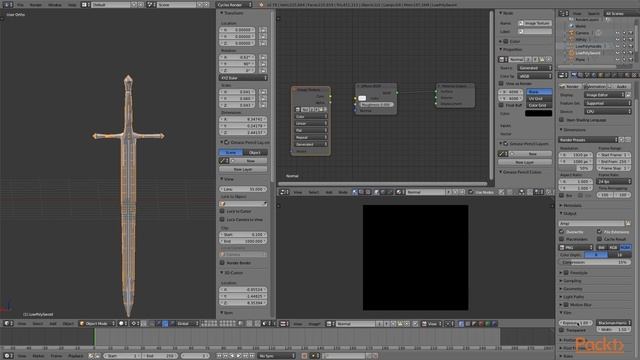The height and width of the screenshot is (360, 640).
Task: Collapse the Transform panel
Action: (x=222, y=13)
